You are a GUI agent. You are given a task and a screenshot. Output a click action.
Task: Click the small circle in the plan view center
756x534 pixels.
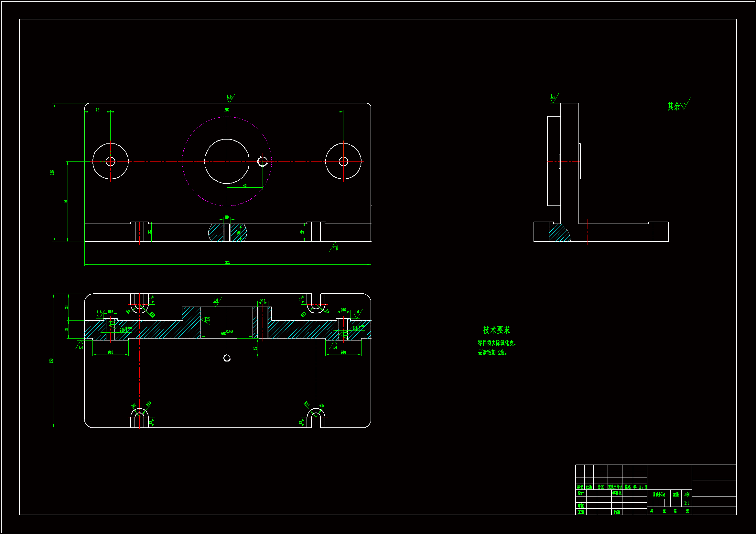(x=227, y=358)
